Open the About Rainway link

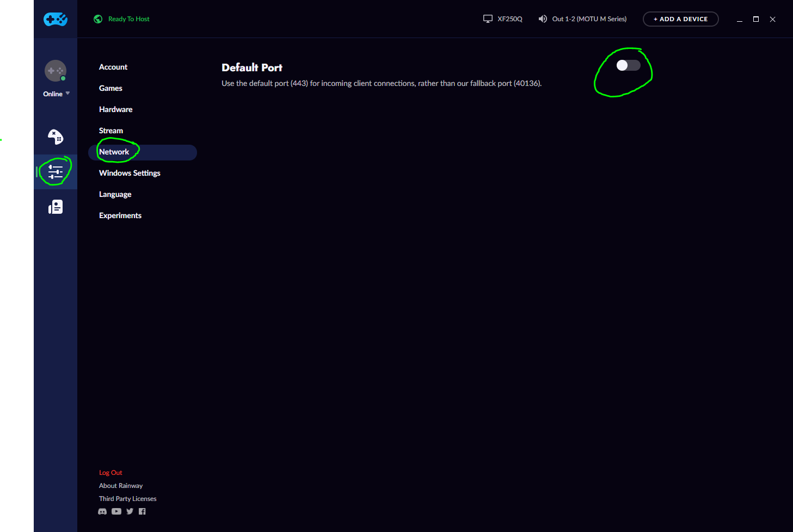(121, 486)
